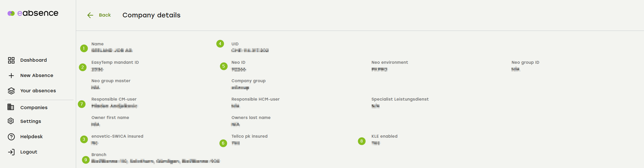Click green marker number 1 near Name
This screenshot has height=168, width=644.
pyautogui.click(x=84, y=48)
